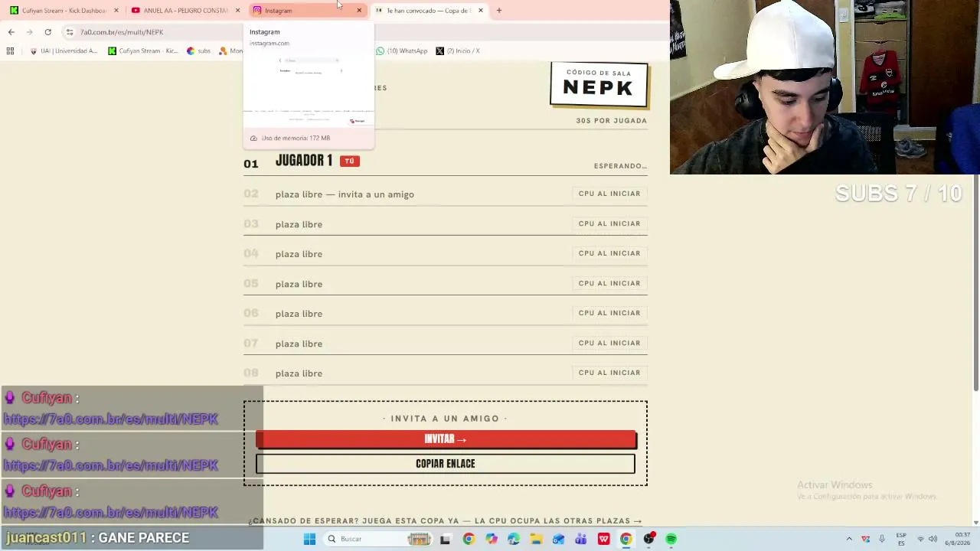
Task: Open Microsoft Edge from the taskbar
Action: click(513, 539)
